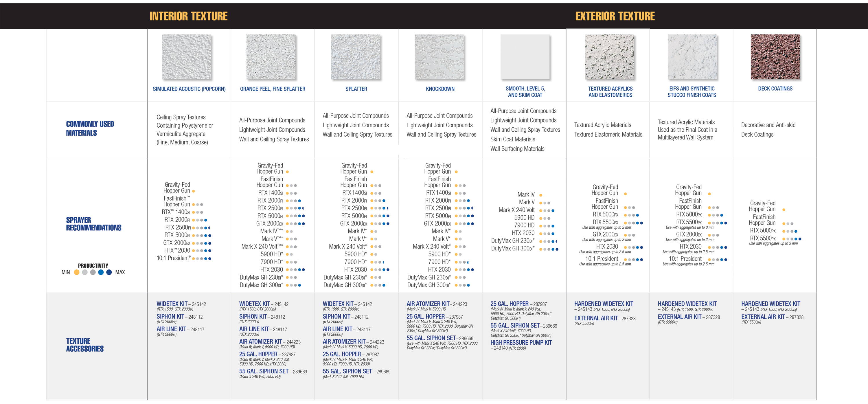Click the light gray productivity legend dot
This screenshot has height=404, width=868.
(84, 272)
